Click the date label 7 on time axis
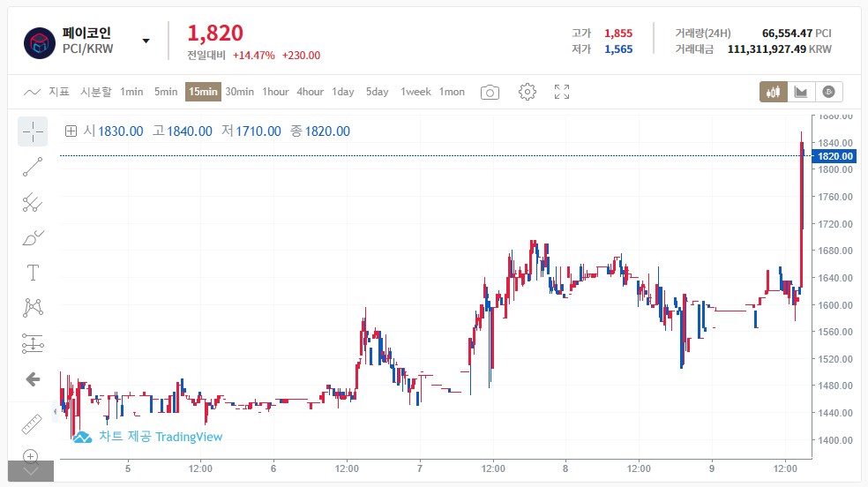This screenshot has width=868, height=487. coord(420,468)
